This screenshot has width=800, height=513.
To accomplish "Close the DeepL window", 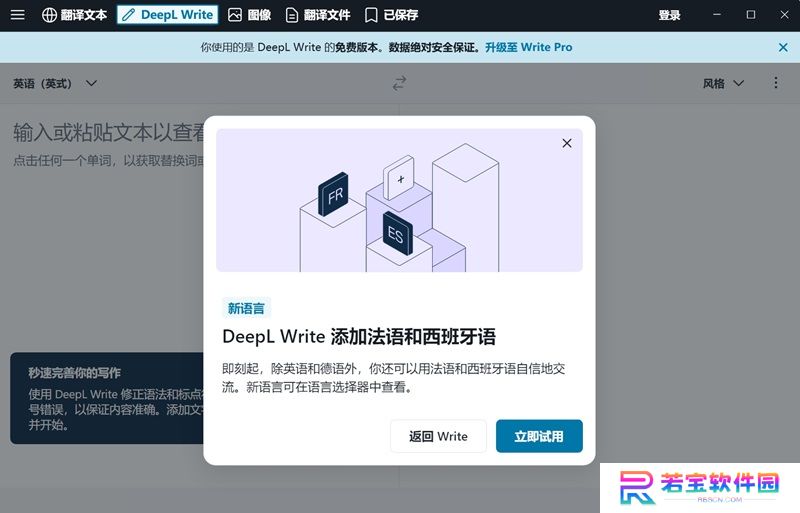I will click(x=784, y=15).
